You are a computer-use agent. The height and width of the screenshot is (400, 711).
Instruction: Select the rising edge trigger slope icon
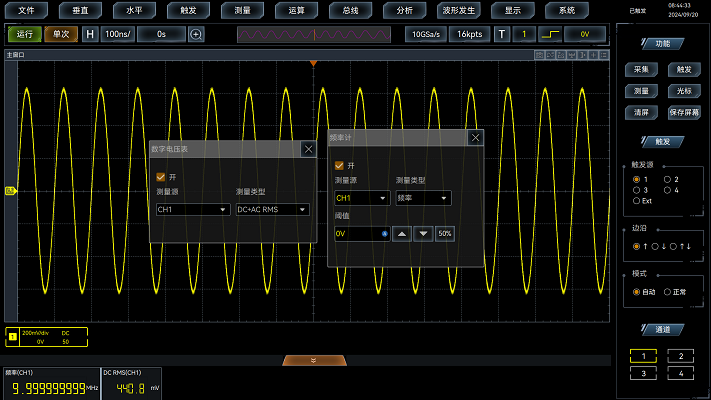(550, 34)
